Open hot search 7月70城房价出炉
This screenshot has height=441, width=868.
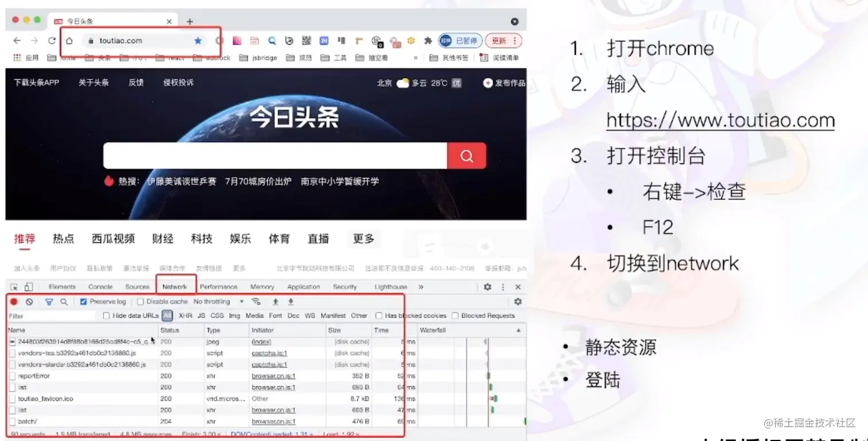[x=258, y=181]
